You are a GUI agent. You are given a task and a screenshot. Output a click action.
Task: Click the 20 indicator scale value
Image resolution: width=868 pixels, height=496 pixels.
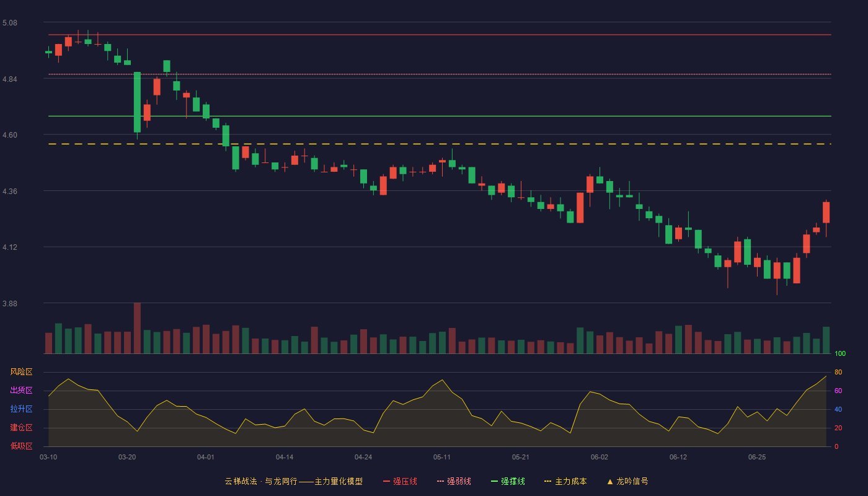point(838,428)
